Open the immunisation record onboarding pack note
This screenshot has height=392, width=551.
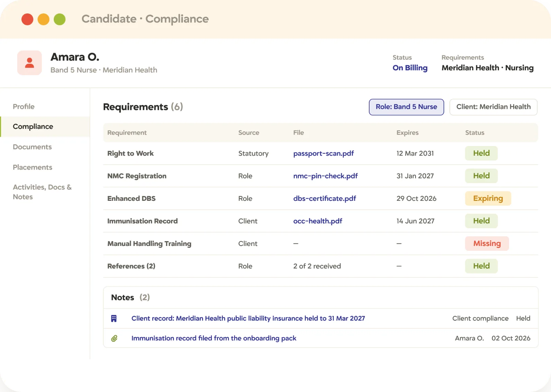click(214, 338)
